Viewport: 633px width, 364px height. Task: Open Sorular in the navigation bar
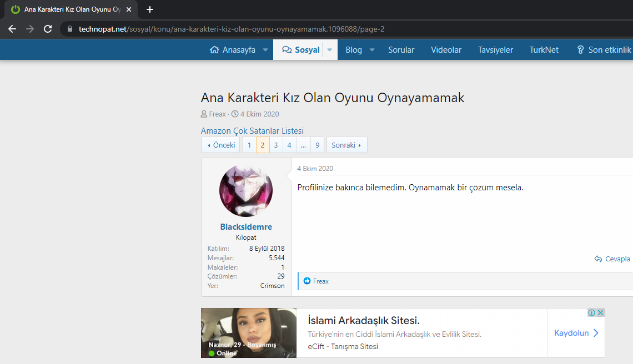(401, 49)
